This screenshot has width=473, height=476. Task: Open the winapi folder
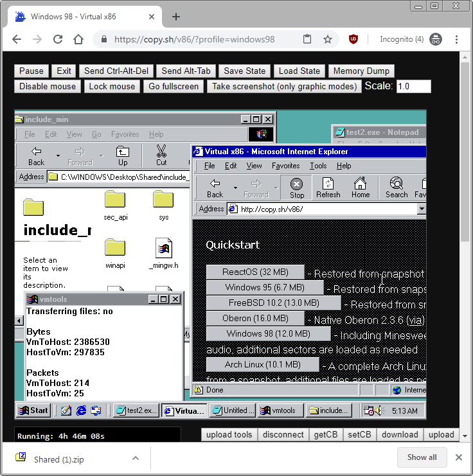tap(115, 254)
